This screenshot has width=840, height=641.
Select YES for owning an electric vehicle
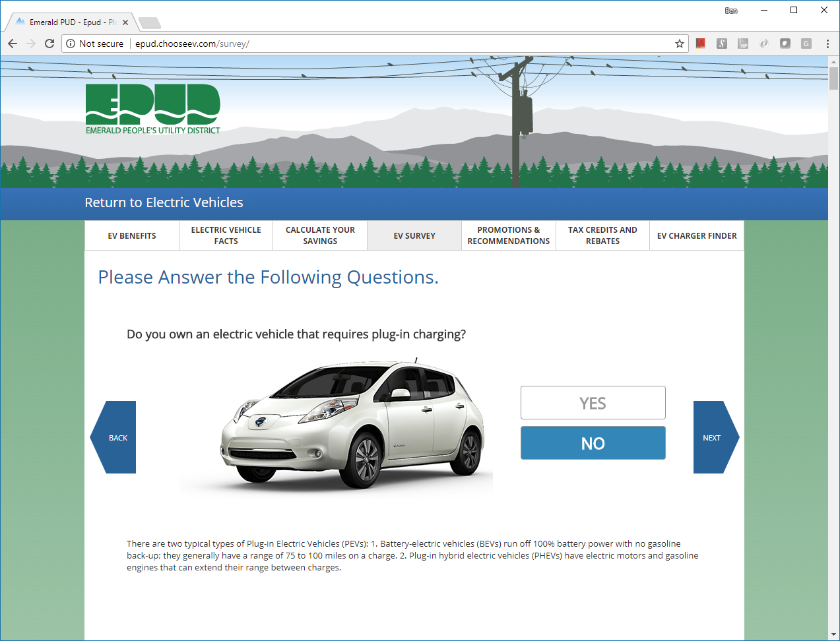coord(593,403)
